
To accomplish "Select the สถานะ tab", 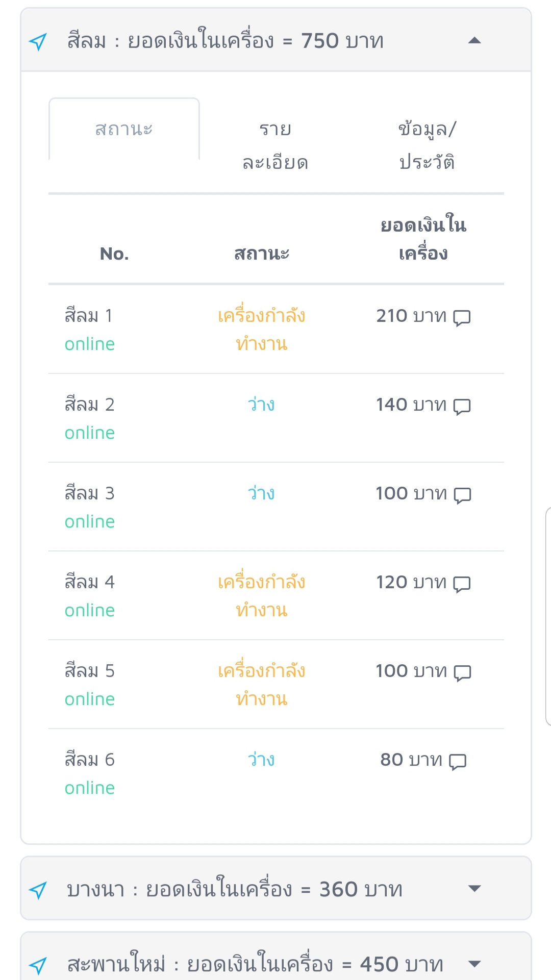I will coord(124,129).
